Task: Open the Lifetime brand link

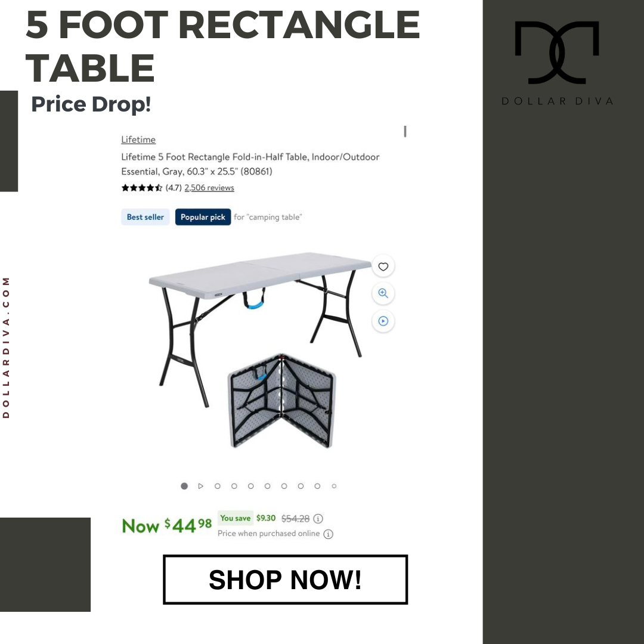Action: [138, 140]
